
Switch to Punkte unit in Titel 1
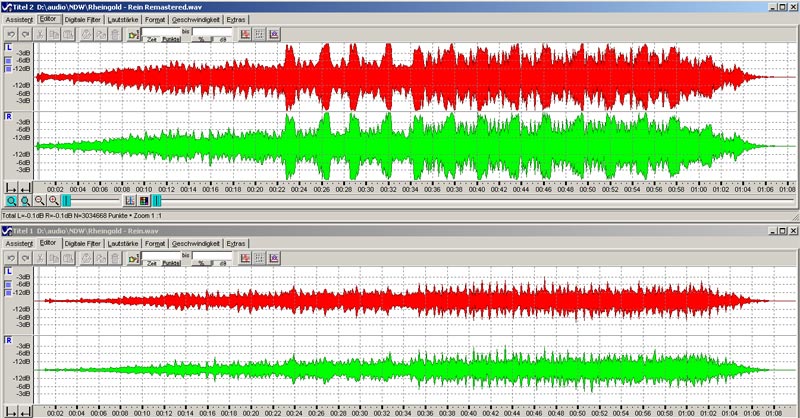[171, 263]
